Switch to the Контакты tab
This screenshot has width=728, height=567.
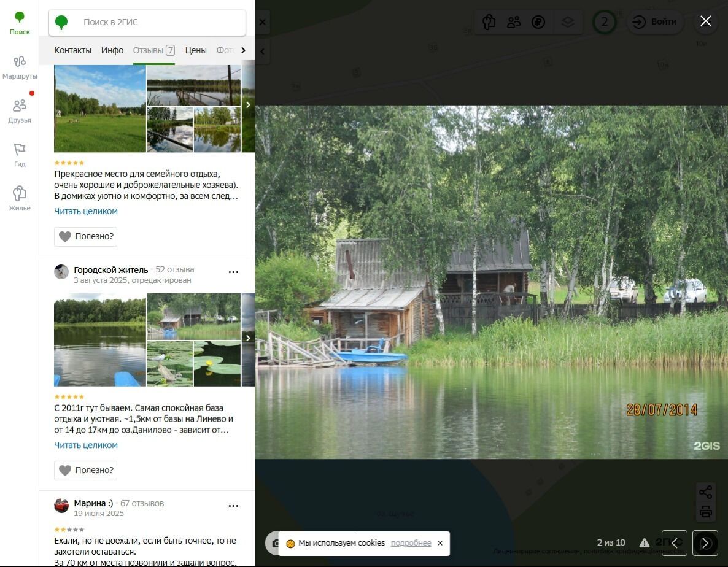pos(72,50)
